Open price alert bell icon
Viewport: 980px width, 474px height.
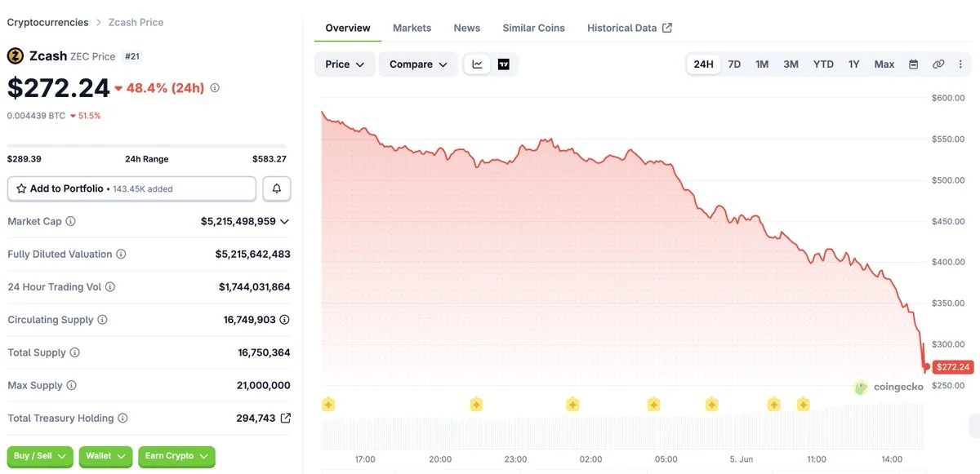277,188
